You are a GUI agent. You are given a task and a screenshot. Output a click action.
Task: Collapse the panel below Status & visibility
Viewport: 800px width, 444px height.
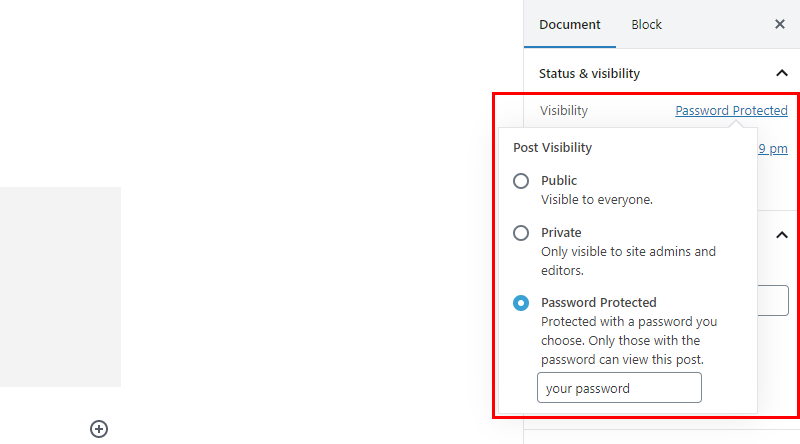coord(782,235)
